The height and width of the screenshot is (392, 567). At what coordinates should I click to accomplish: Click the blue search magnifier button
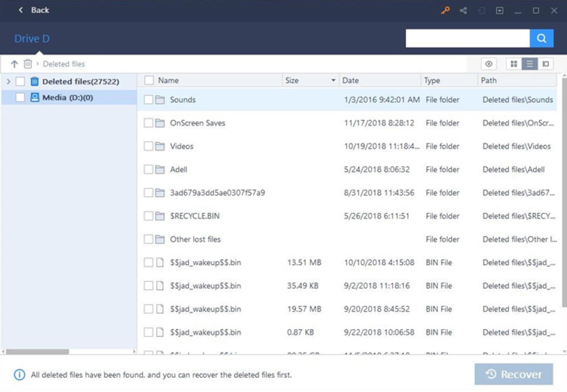(541, 38)
